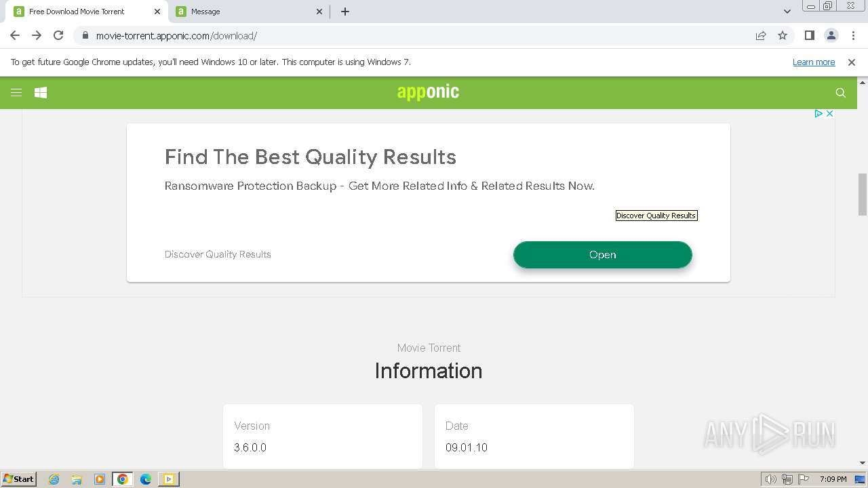
Task: Click the page vertical scrollbar thumb
Action: click(x=863, y=195)
